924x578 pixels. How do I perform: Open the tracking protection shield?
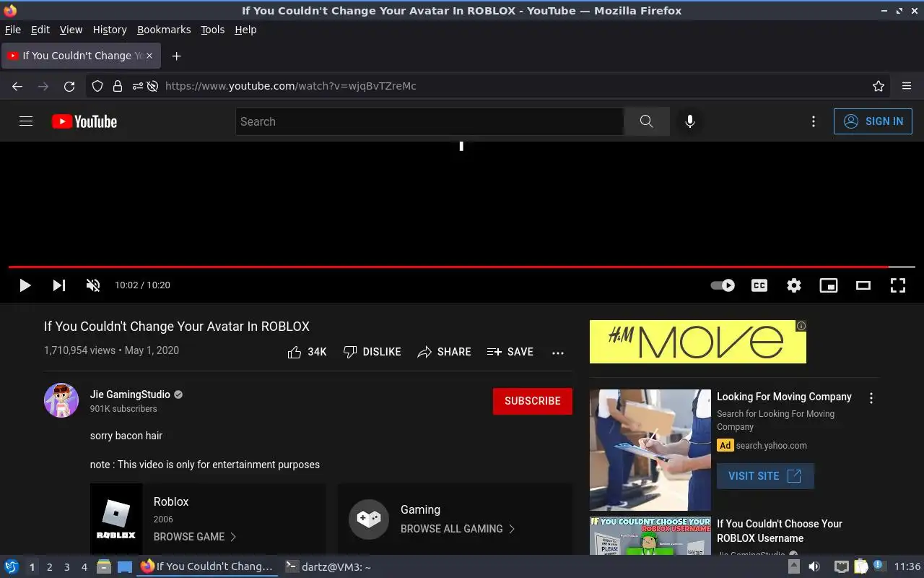[97, 86]
